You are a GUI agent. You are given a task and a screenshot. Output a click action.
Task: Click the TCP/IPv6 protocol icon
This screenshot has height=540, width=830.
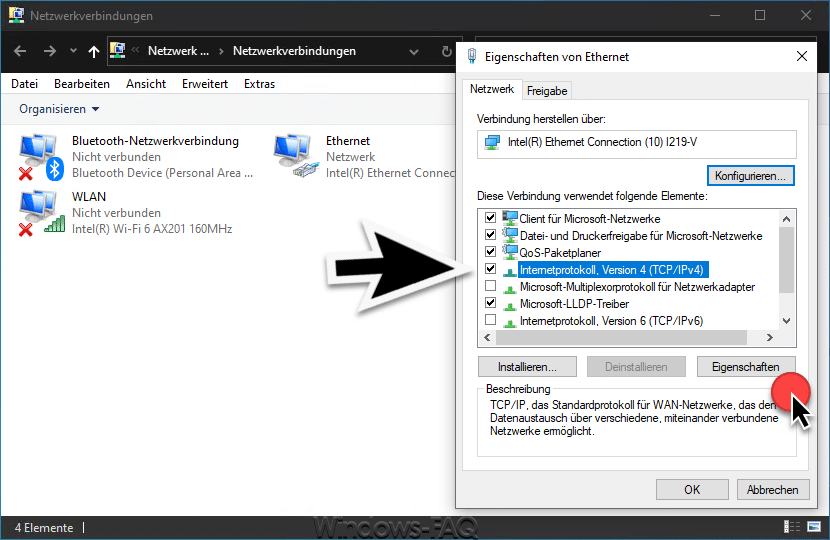tap(509, 322)
